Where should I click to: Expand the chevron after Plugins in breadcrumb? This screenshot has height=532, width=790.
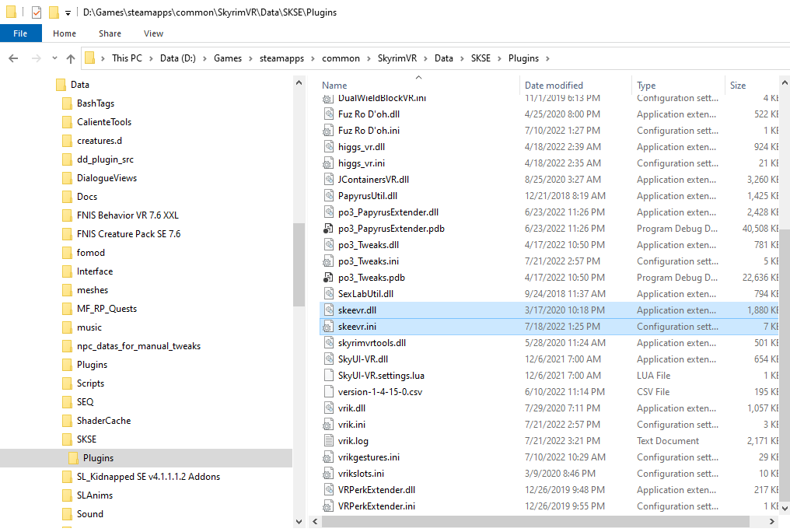tap(547, 58)
